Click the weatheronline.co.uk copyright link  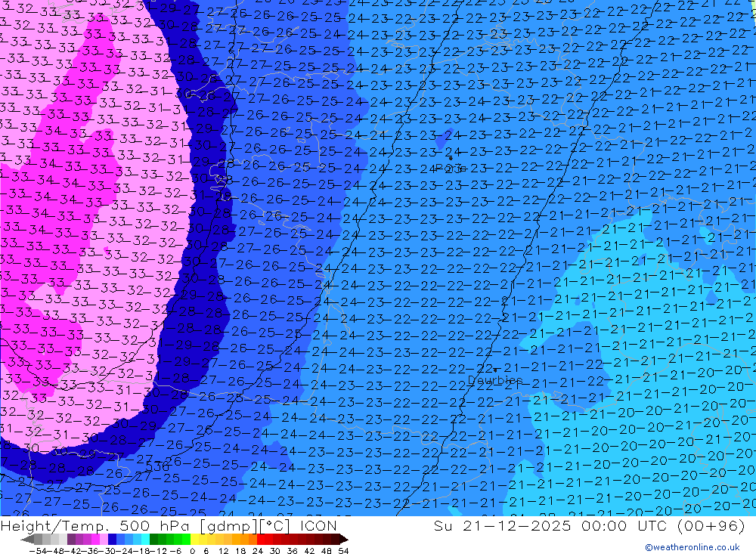pyautogui.click(x=692, y=546)
